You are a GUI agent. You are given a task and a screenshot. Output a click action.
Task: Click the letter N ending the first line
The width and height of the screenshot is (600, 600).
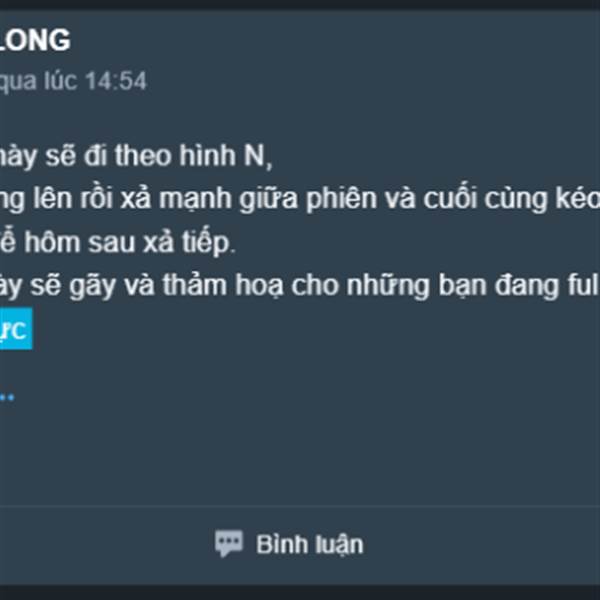[255, 156]
